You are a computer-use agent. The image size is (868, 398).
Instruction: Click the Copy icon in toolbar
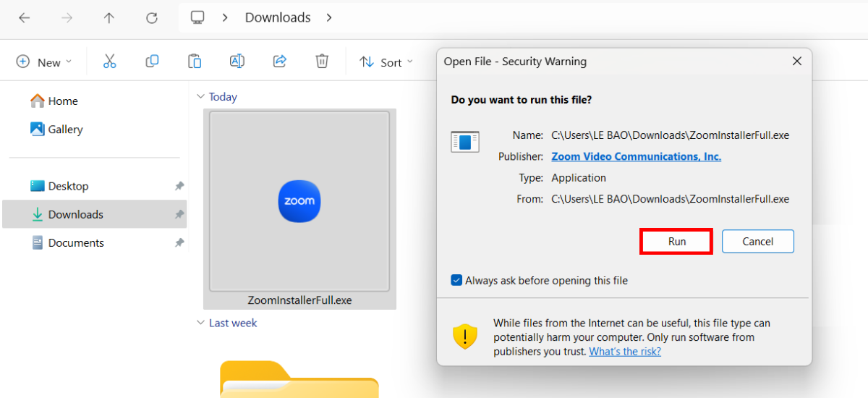152,62
